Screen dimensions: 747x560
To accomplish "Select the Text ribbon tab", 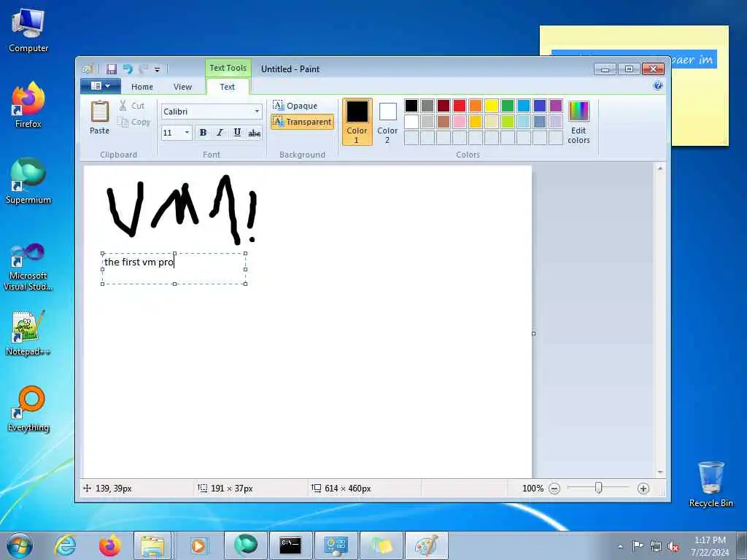I will coord(228,87).
